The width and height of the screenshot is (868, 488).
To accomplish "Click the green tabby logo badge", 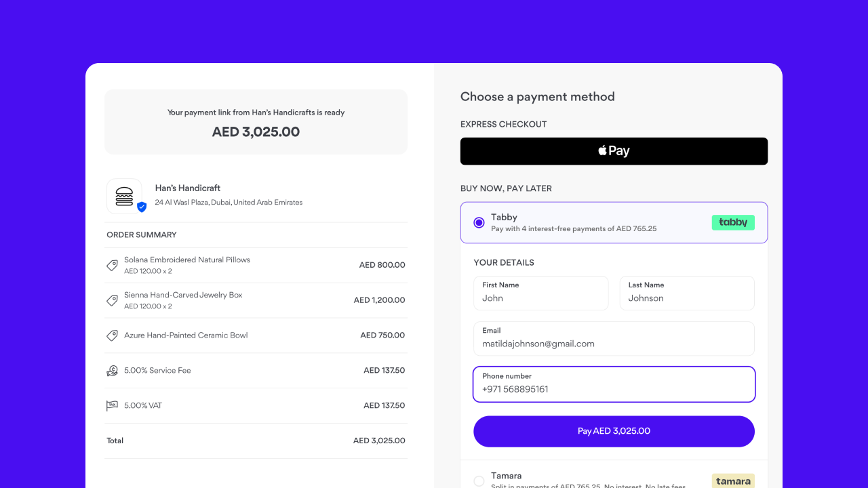I will point(733,222).
